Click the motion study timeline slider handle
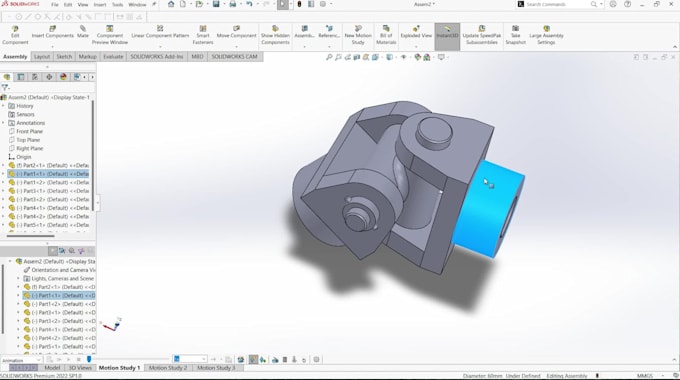Image resolution: width=680 pixels, height=380 pixels. click(x=89, y=359)
